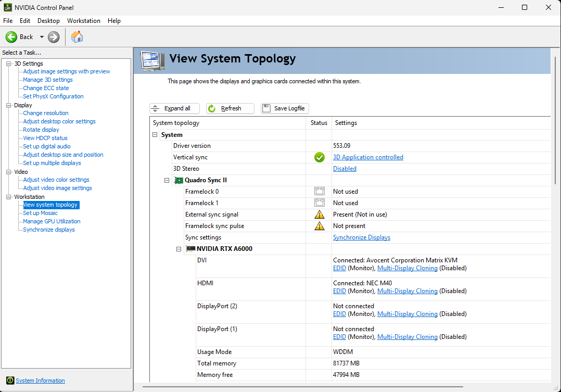Select Set up multiple displays
The width and height of the screenshot is (561, 392).
point(52,163)
